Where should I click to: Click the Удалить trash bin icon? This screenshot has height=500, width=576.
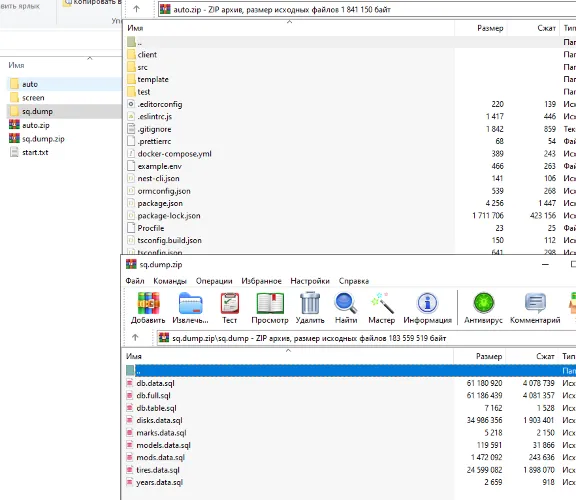[310, 303]
